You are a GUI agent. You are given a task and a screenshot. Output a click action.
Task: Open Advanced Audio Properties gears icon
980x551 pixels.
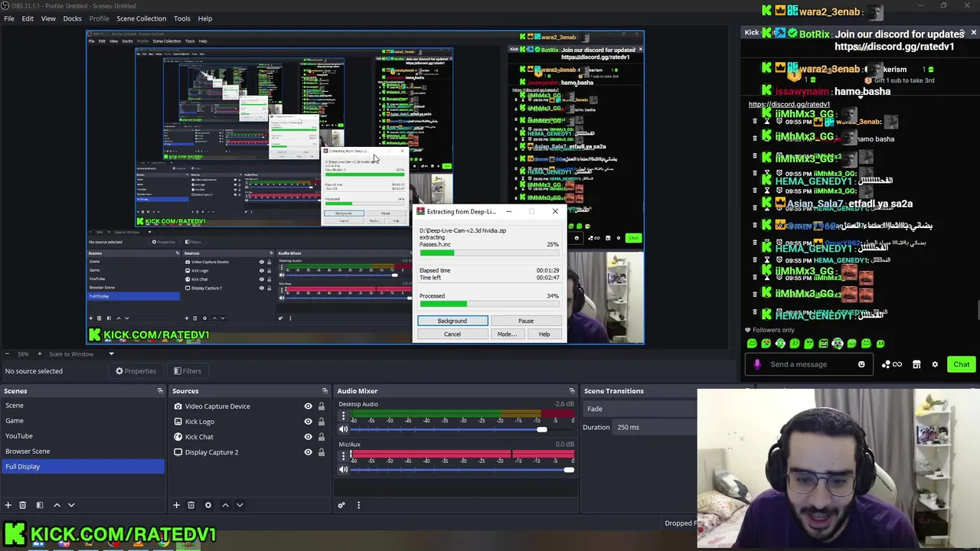(x=341, y=505)
